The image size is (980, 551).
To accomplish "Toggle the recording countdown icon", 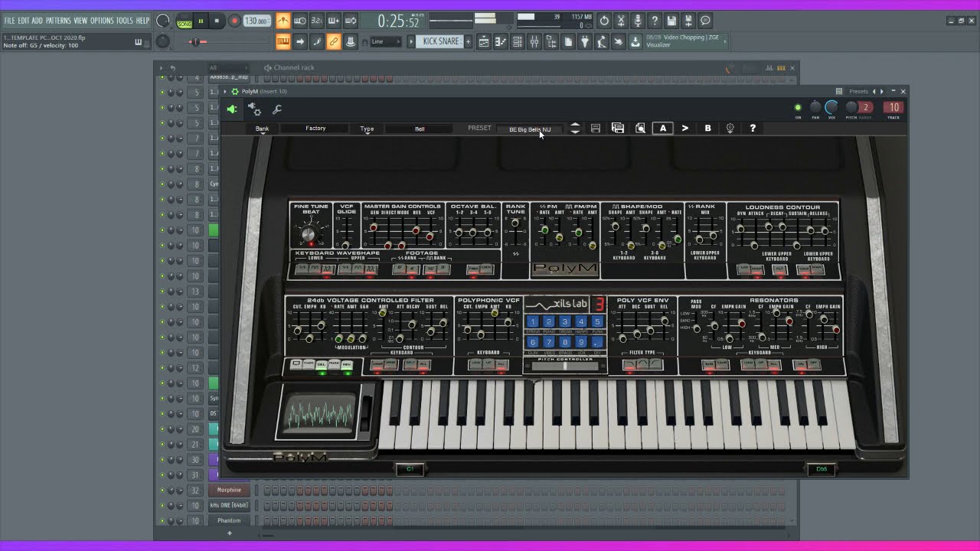I will point(317,21).
